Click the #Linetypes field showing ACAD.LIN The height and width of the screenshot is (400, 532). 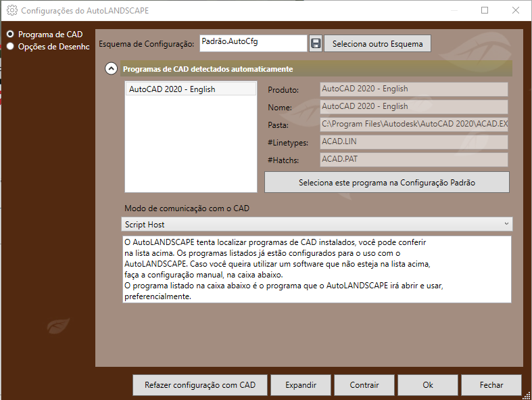(413, 142)
